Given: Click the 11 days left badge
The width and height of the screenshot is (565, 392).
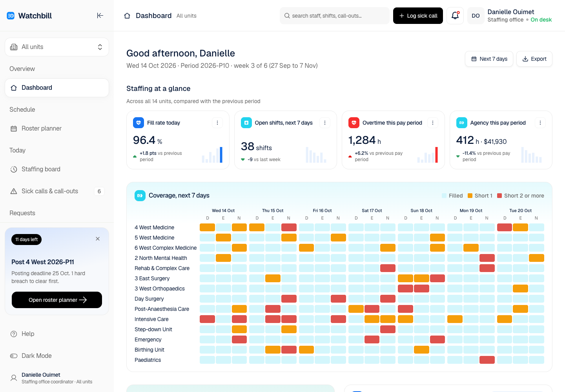Looking at the screenshot, I should [x=27, y=240].
